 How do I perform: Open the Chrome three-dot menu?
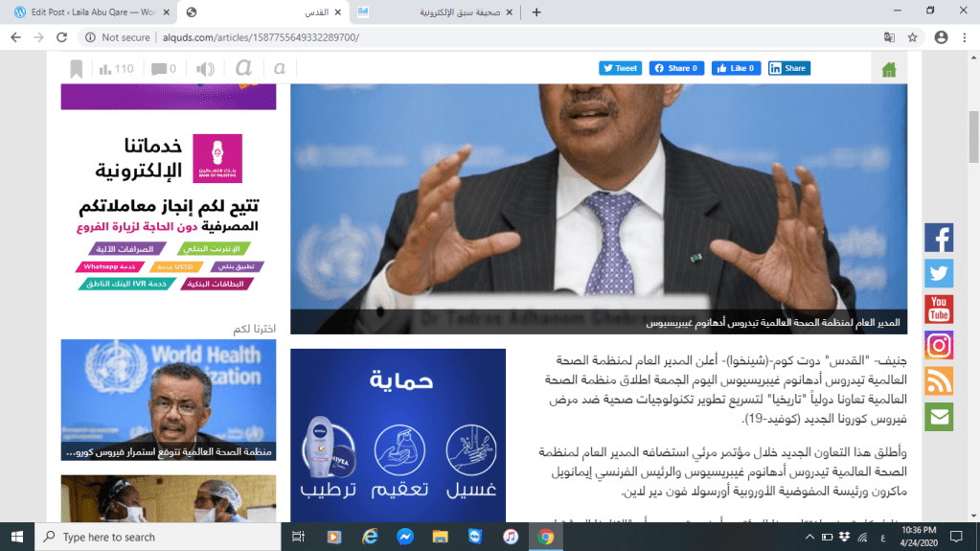point(966,37)
